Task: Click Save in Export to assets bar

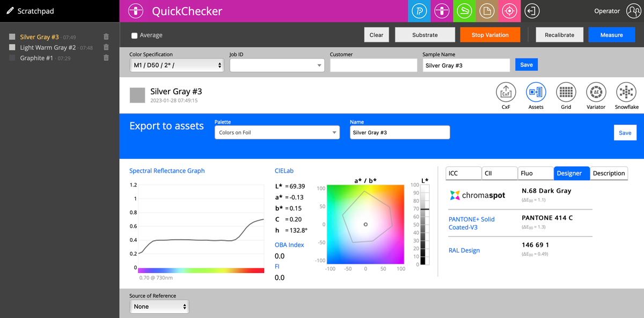Action: [x=625, y=133]
